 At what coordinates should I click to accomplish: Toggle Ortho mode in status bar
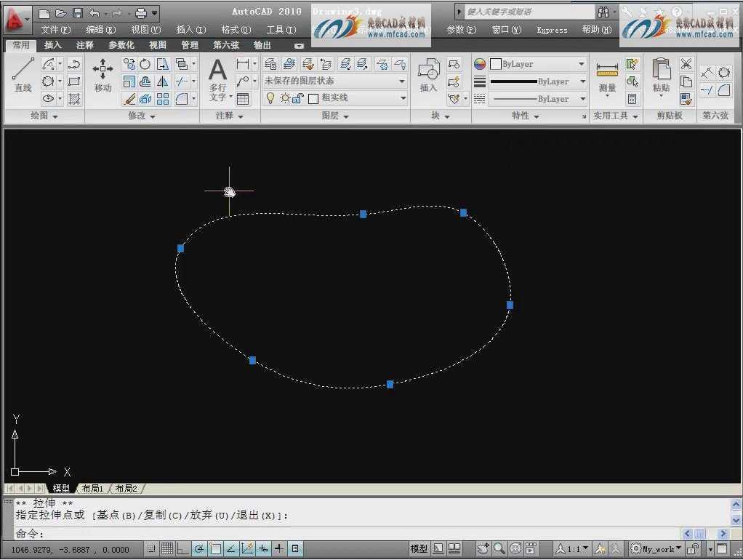(x=183, y=548)
